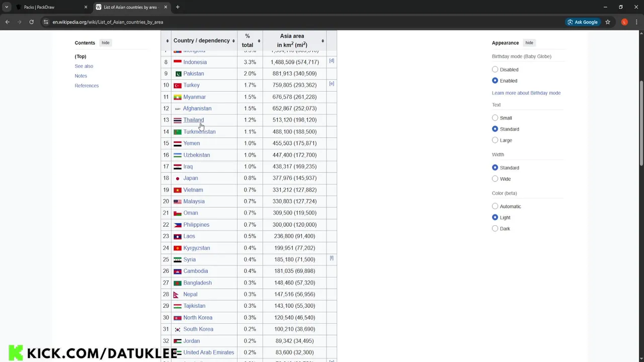Open a new browser tab
The image size is (644, 362).
pyautogui.click(x=178, y=7)
